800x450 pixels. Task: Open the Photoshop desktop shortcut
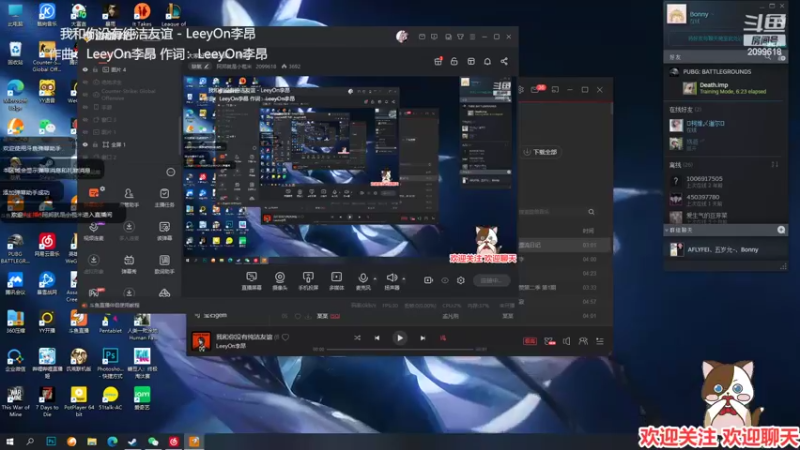[110, 364]
